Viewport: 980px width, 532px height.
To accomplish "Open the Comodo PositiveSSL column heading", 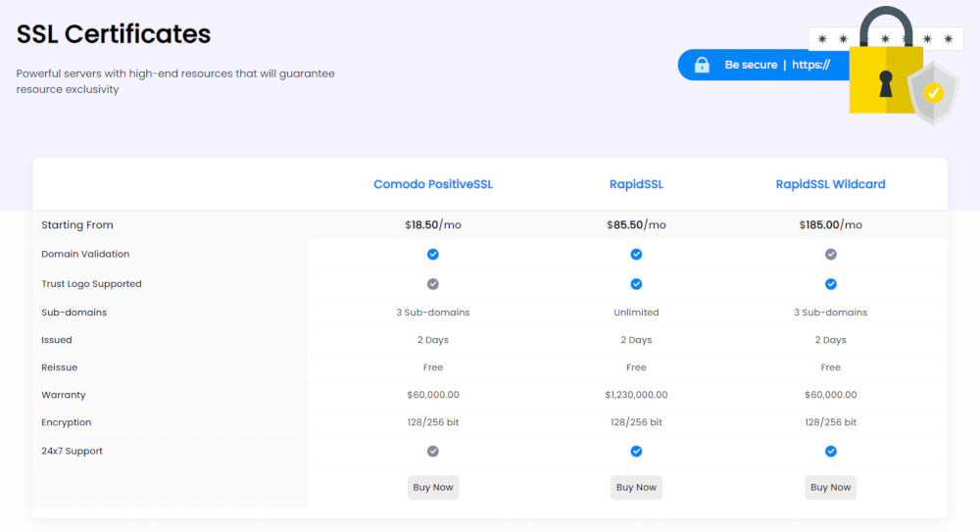I will click(x=433, y=184).
